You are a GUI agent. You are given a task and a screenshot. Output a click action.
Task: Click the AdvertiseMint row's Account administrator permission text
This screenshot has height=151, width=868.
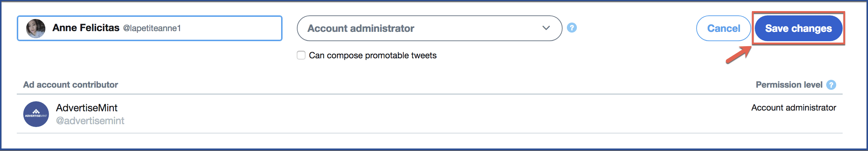click(x=794, y=108)
